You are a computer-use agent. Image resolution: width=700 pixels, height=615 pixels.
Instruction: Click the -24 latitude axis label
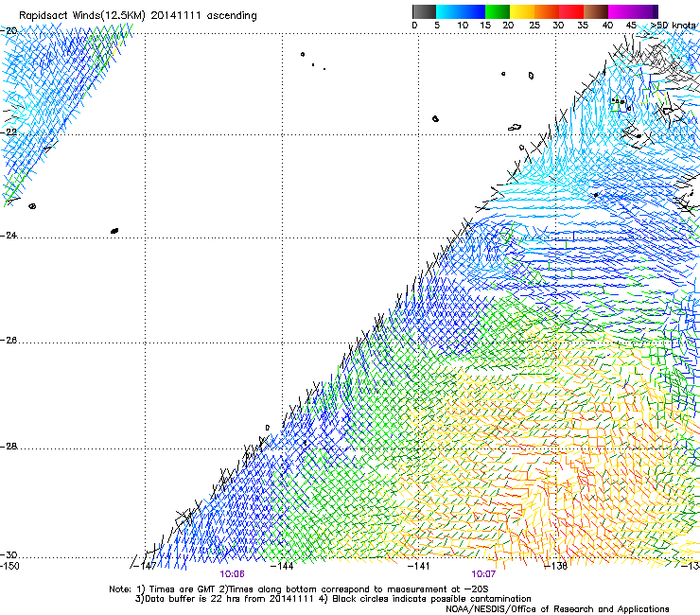9,236
